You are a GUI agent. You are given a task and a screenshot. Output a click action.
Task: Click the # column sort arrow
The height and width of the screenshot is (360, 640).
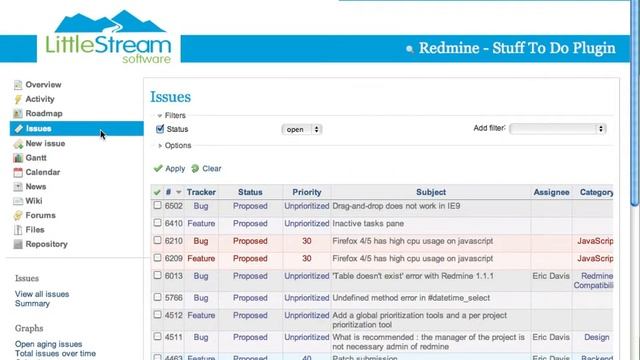pos(178,192)
